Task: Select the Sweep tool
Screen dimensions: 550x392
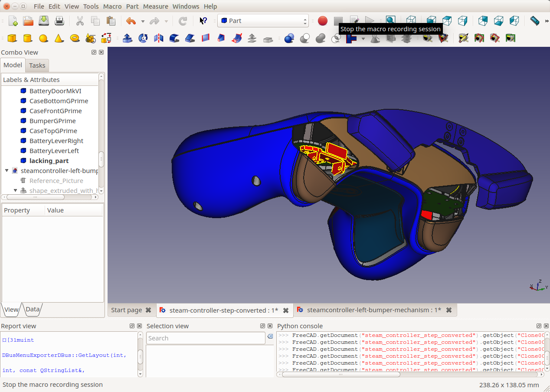Action: (237, 38)
